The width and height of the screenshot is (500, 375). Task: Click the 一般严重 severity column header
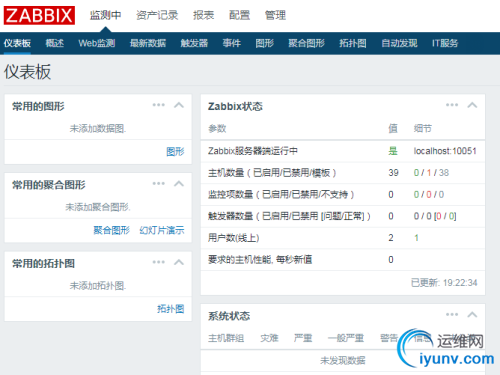point(346,338)
